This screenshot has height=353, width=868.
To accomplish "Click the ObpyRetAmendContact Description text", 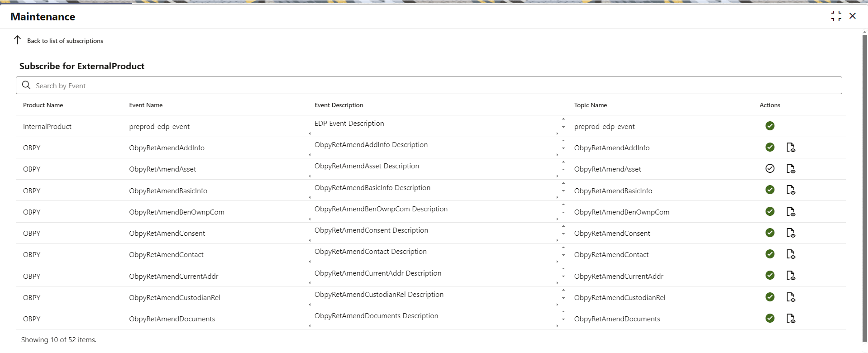I will [371, 252].
